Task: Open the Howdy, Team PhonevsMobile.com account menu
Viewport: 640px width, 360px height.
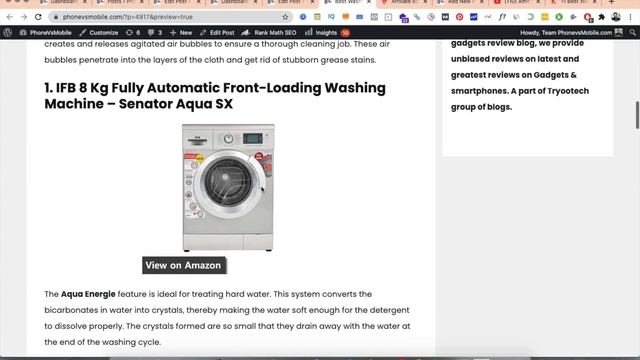Action: 571,33
